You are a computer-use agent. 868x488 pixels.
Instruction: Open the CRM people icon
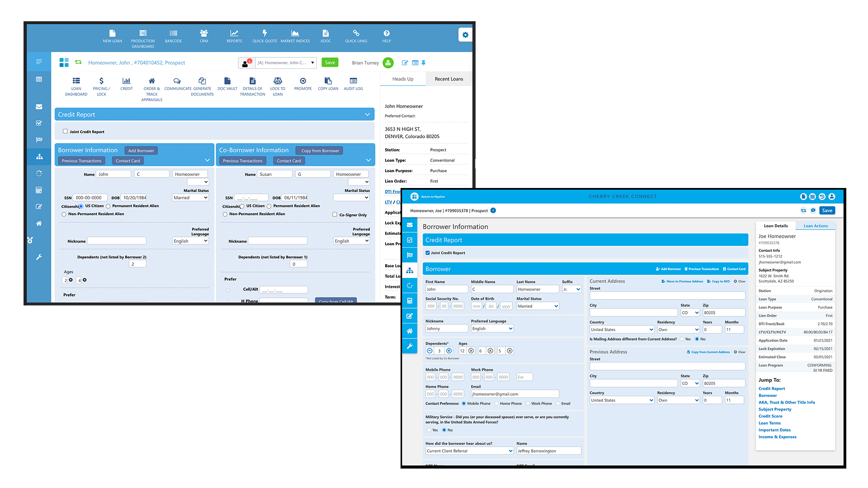pyautogui.click(x=204, y=36)
